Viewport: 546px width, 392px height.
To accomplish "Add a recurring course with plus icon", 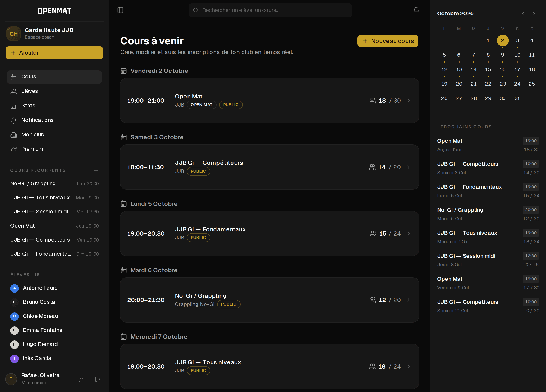I will click(96, 170).
